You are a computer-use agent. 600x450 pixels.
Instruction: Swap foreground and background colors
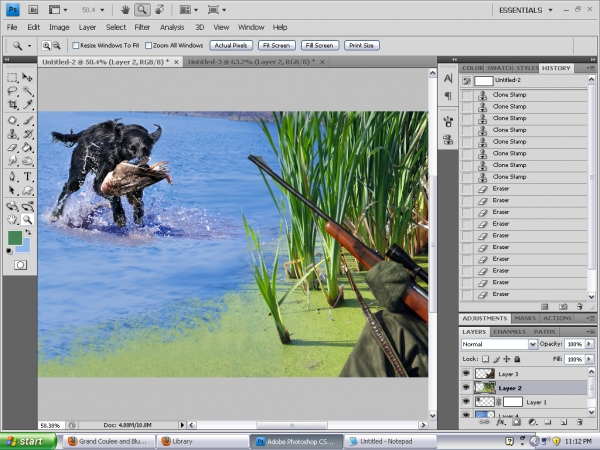[x=28, y=232]
